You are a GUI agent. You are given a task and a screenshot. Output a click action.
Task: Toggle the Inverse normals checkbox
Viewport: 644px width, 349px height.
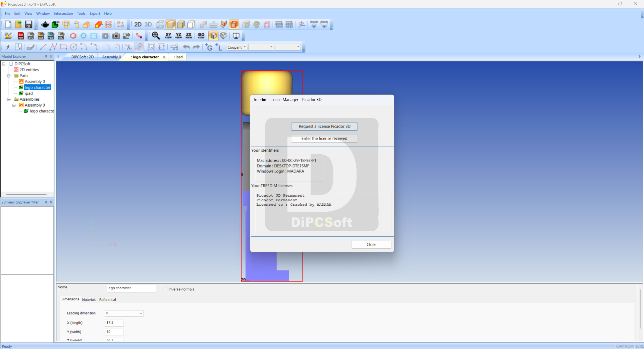166,289
